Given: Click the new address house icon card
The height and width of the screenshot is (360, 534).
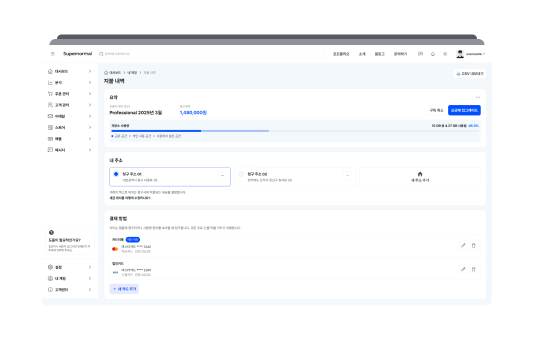Looking at the screenshot, I should pos(420,177).
